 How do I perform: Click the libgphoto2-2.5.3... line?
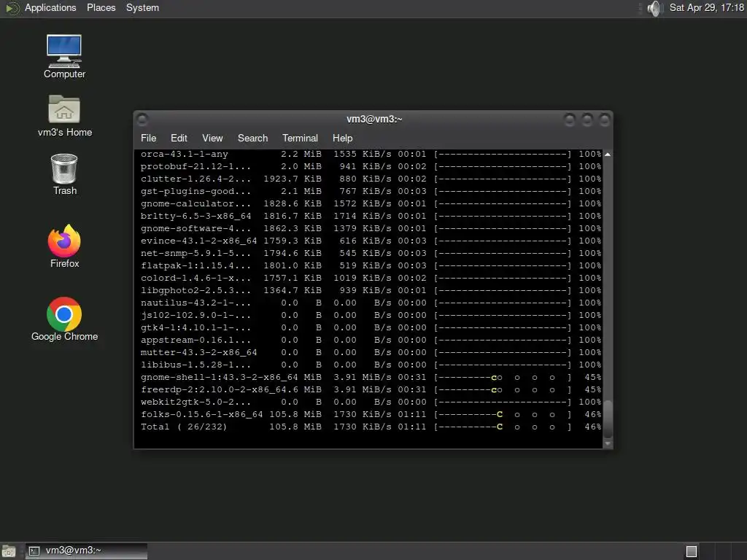coord(371,290)
